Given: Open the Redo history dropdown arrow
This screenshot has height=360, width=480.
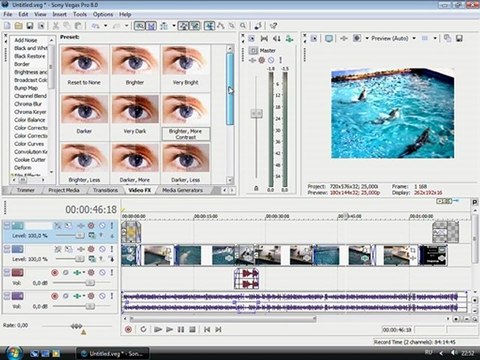Looking at the screenshot, I should [127, 26].
